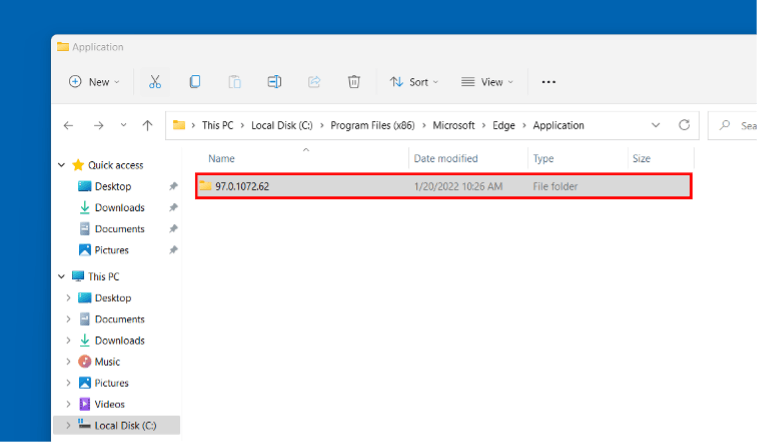Expand the Videos folder node
The width and height of the screenshot is (758, 443).
click(x=68, y=404)
